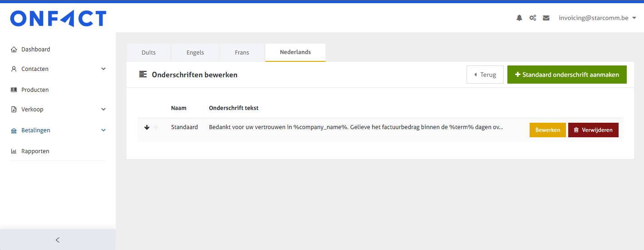Click the envelope mail icon
Screen dimensions: 644x250
pos(546,18)
